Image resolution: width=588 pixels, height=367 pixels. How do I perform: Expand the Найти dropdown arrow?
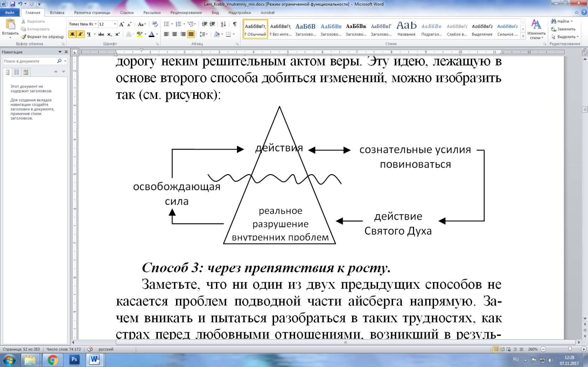pos(572,21)
